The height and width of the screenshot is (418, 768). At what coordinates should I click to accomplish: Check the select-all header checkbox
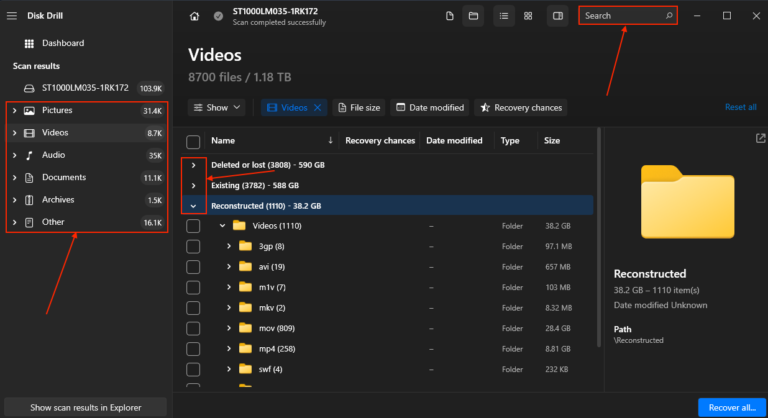click(193, 142)
